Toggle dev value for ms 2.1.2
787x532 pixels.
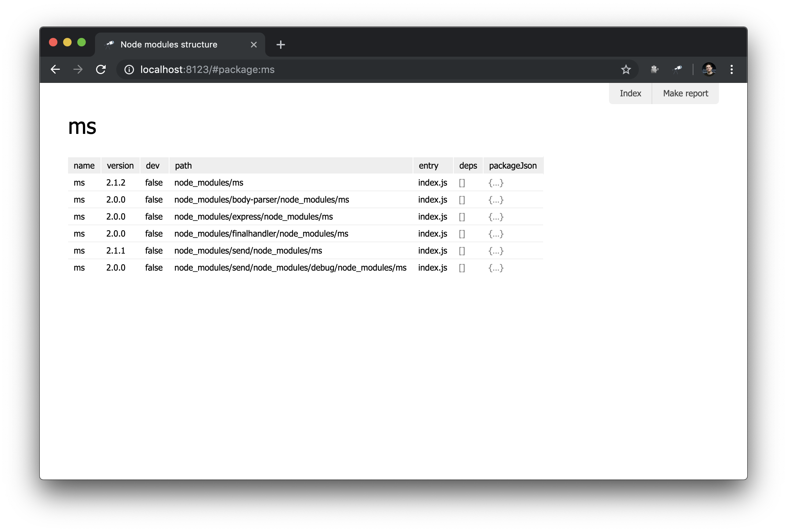153,182
